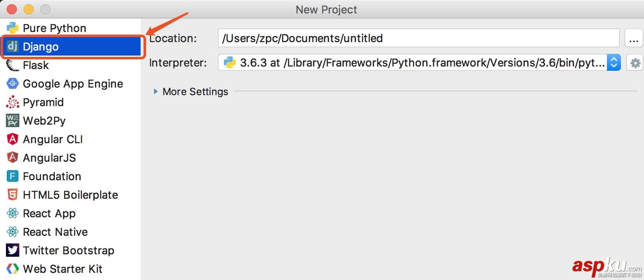The width and height of the screenshot is (644, 280).
Task: Click the Foundation project entry
Action: pyautogui.click(x=12, y=176)
